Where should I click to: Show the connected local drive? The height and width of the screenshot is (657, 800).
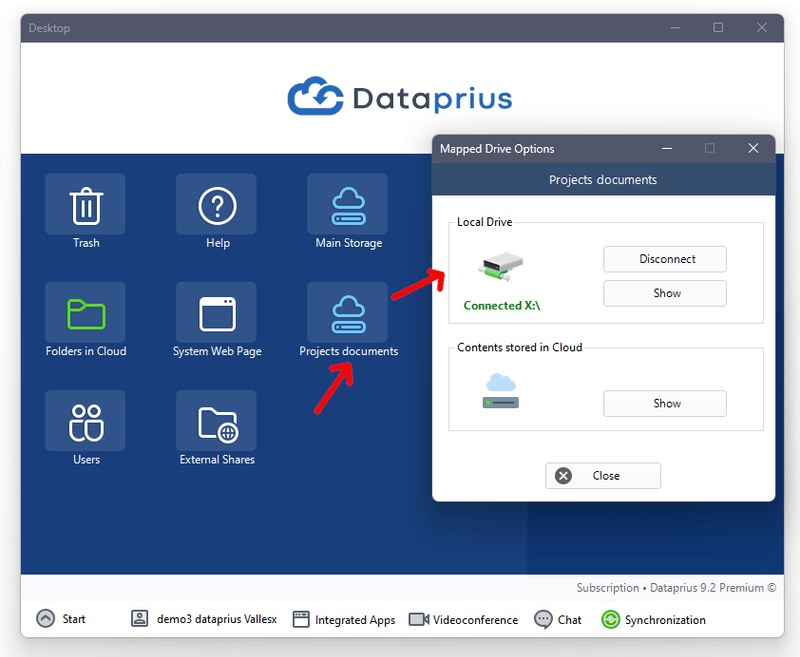(664, 293)
